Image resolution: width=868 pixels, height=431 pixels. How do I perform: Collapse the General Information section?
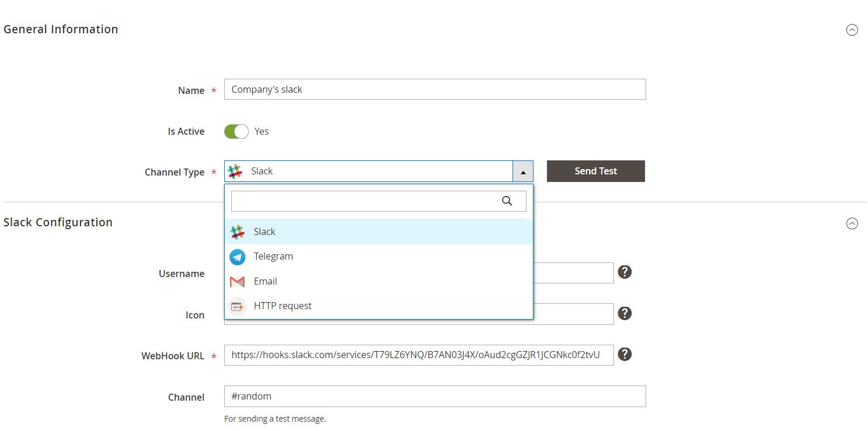852,30
